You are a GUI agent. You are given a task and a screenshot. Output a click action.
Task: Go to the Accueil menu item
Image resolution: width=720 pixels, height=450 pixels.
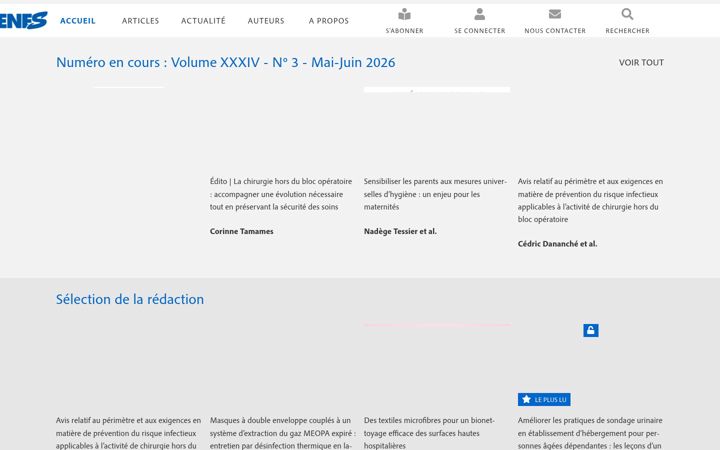pos(78,21)
